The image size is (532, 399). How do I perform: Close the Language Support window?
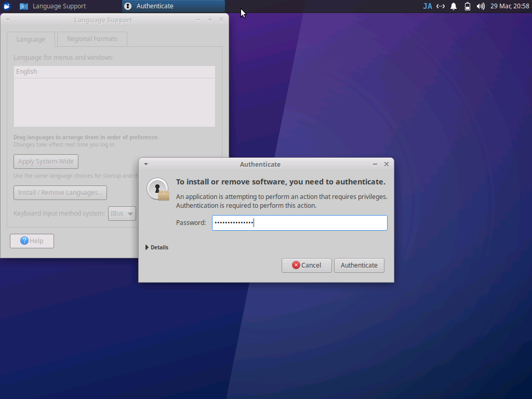coord(221,20)
